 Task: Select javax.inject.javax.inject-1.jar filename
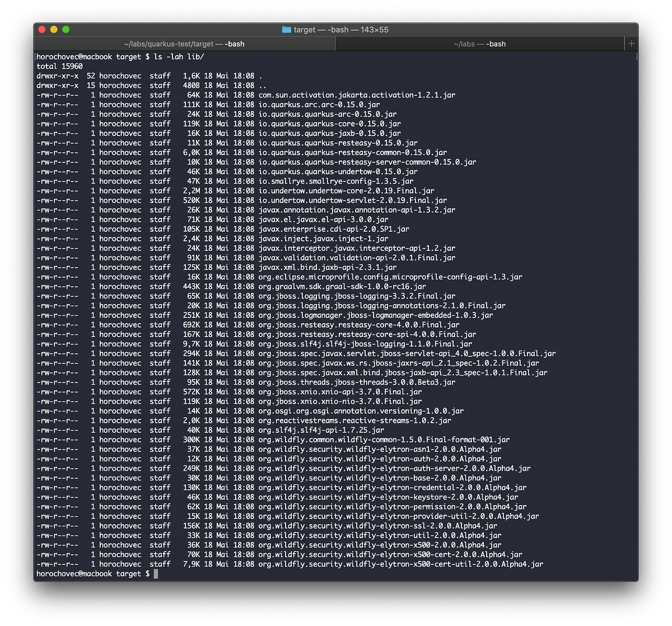(324, 239)
